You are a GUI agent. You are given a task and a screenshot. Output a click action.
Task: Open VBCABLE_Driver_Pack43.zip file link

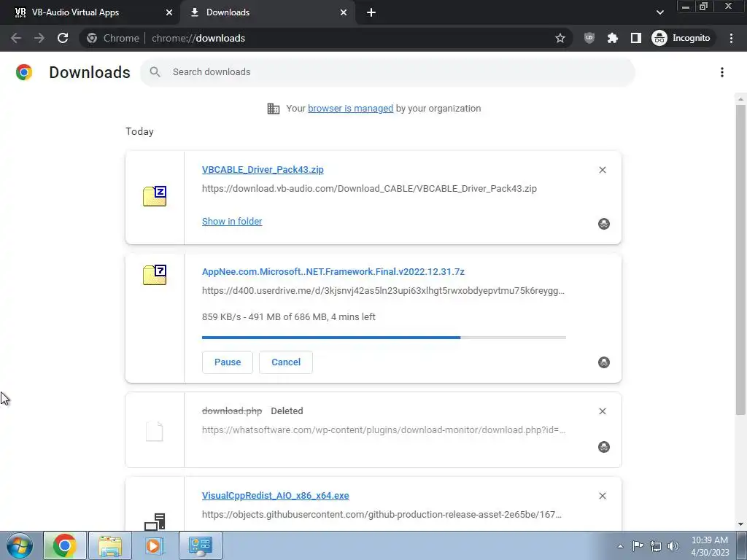[263, 169]
